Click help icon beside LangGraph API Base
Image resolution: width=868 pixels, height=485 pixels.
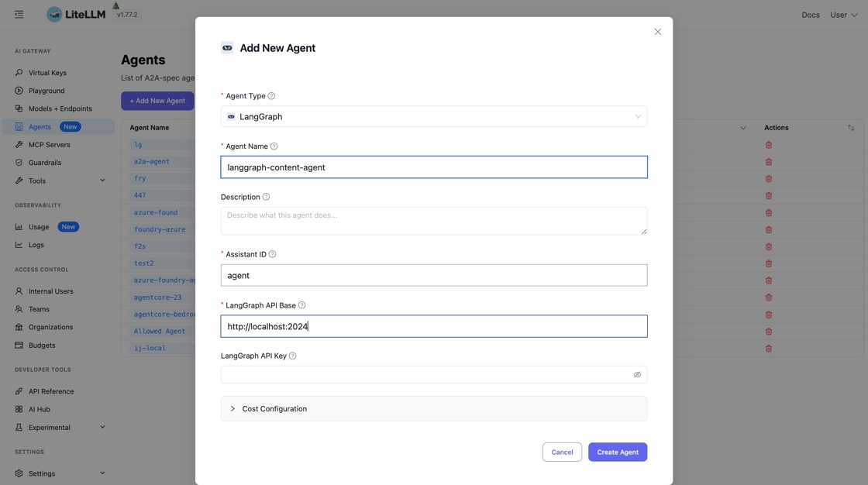pos(301,305)
